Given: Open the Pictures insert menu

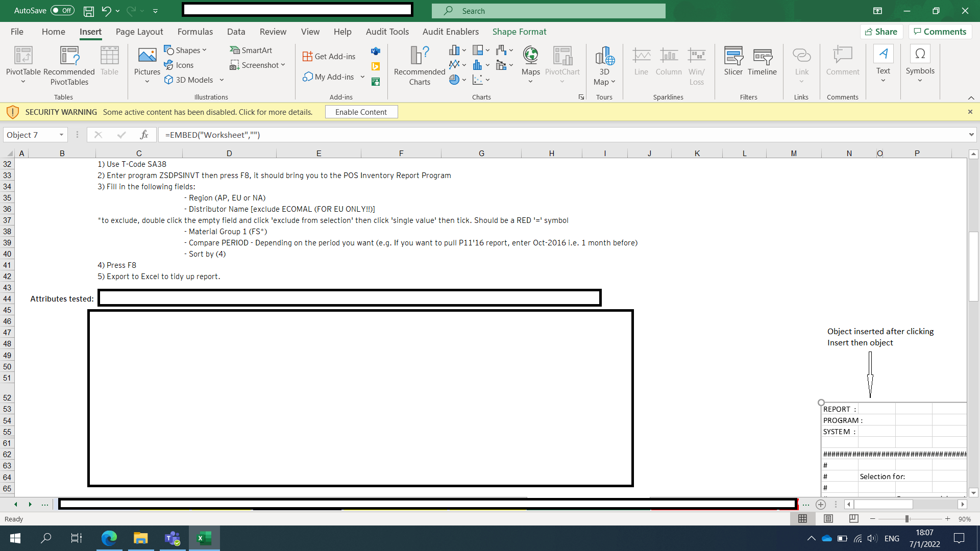Looking at the screenshot, I should coord(147,65).
